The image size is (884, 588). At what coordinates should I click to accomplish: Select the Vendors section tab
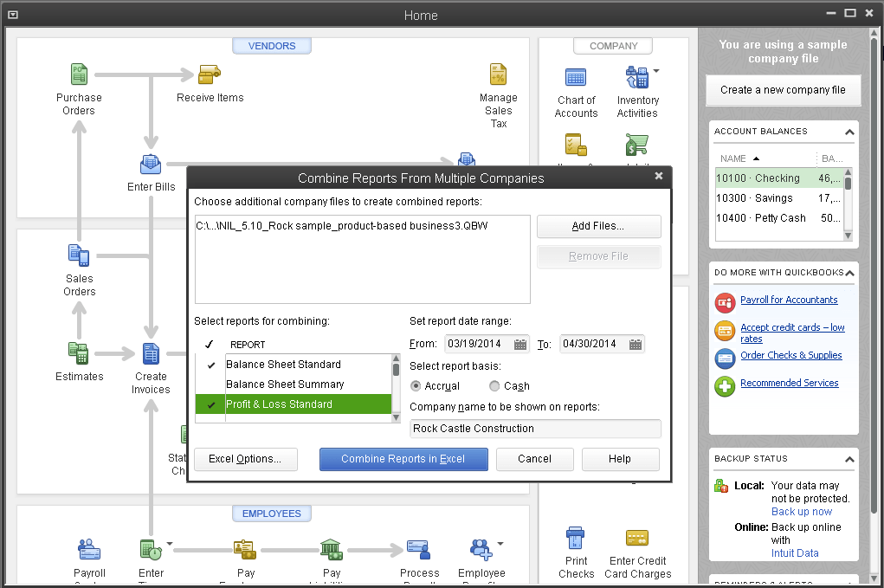point(272,46)
